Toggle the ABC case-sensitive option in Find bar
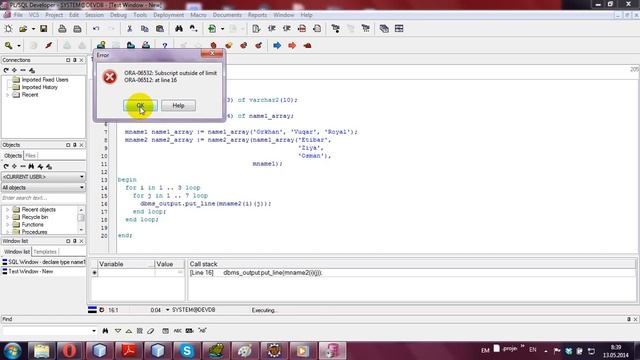The height and width of the screenshot is (360, 640). tap(178, 331)
